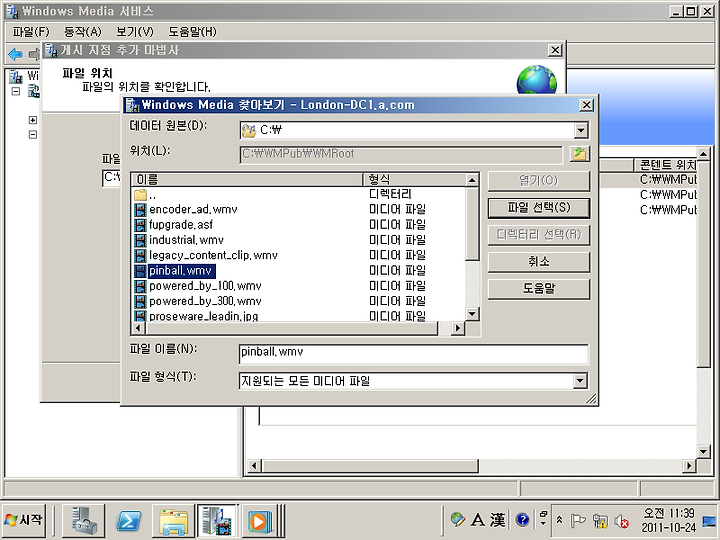Image resolution: width=720 pixels, height=540 pixels.
Task: Click the 형식 column header
Action: (414, 180)
